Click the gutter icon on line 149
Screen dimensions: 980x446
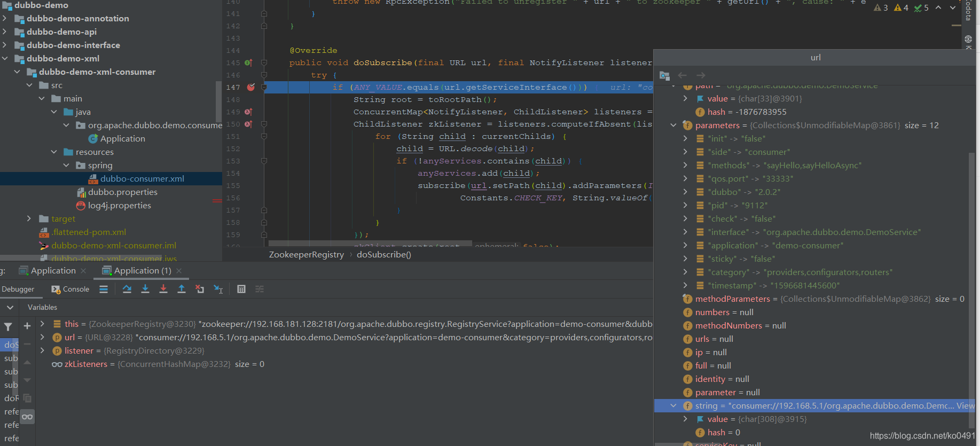(248, 112)
